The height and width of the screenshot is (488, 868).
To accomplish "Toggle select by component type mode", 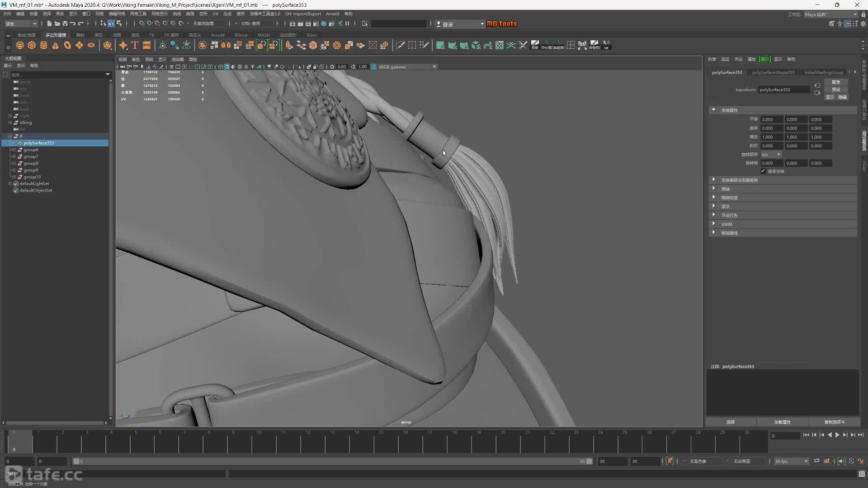I will click(x=119, y=23).
